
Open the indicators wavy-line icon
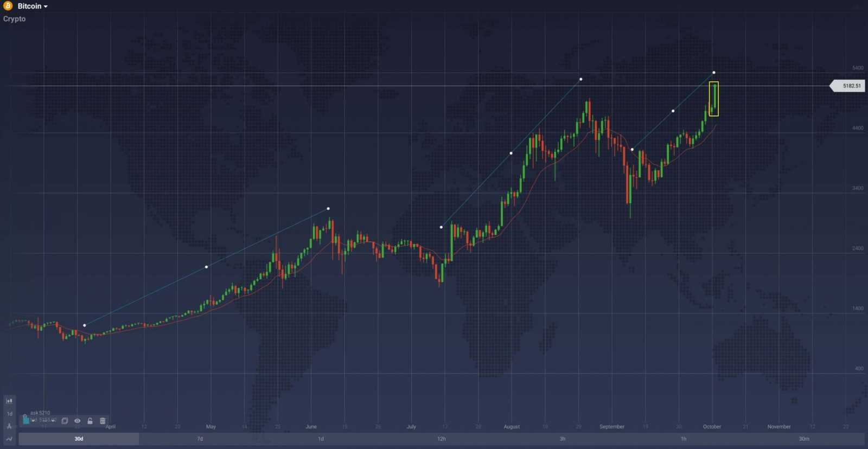click(9, 439)
